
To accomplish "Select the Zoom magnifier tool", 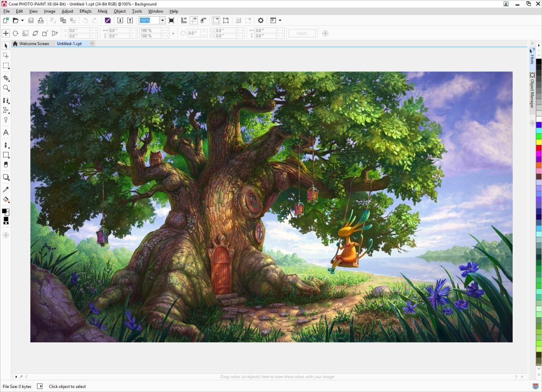I will click(x=6, y=88).
